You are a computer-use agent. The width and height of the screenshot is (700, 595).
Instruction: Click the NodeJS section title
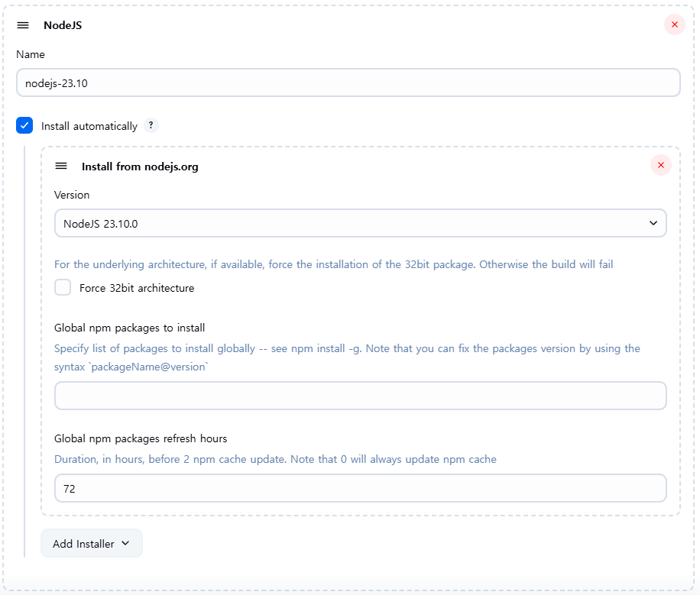click(63, 25)
